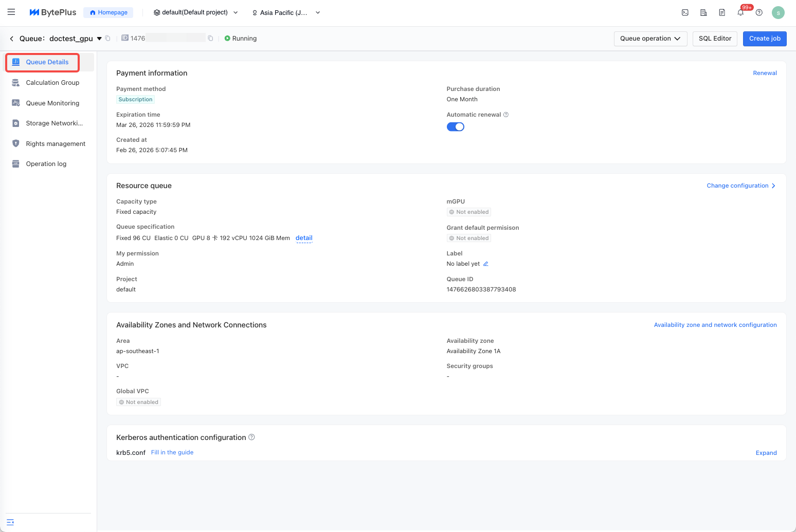Click the edit label pencil icon

coord(485,264)
